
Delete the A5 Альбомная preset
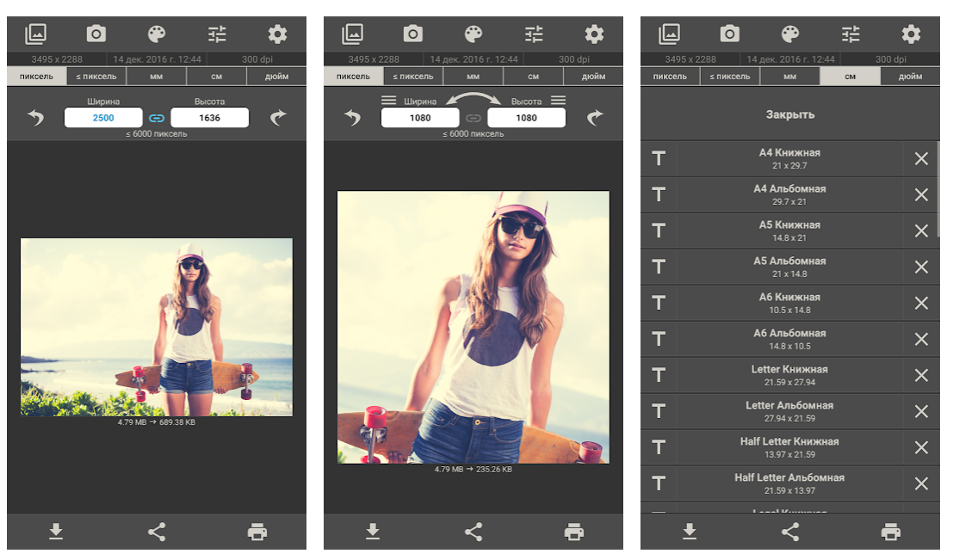click(921, 267)
